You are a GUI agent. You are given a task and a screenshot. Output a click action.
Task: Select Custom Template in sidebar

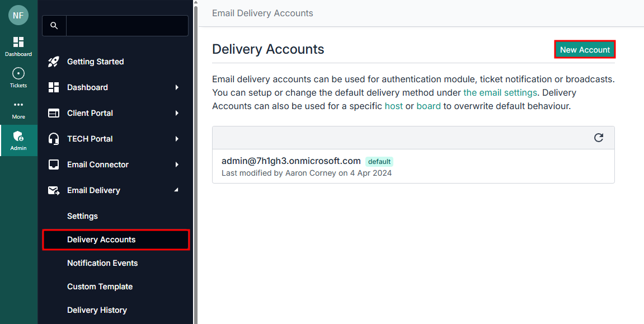point(100,287)
